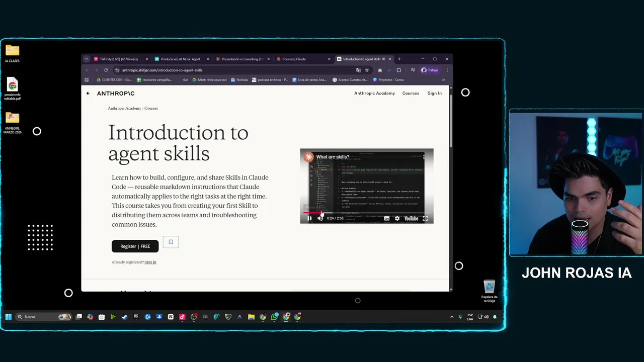Open a new browser tab
The image size is (644, 362).
tap(399, 59)
